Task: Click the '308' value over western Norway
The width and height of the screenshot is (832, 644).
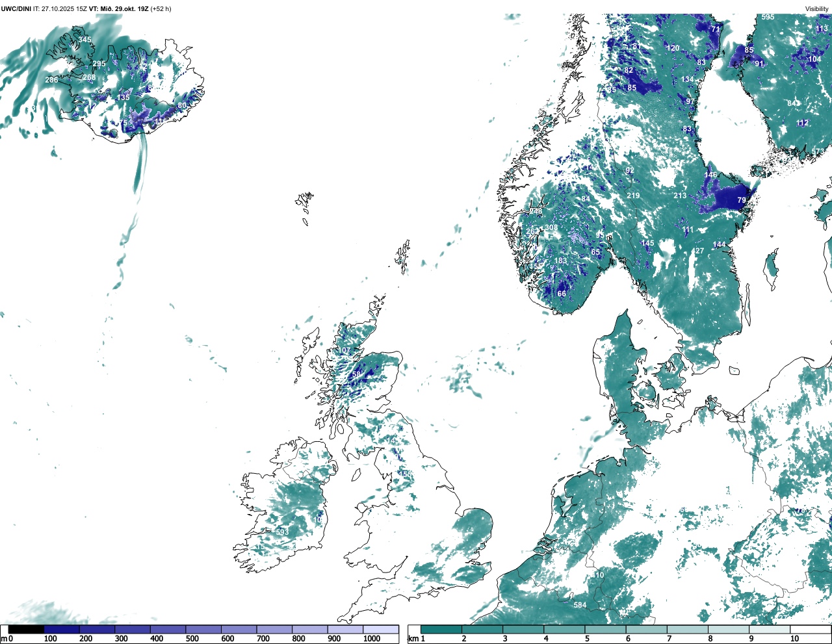Action: (551, 228)
